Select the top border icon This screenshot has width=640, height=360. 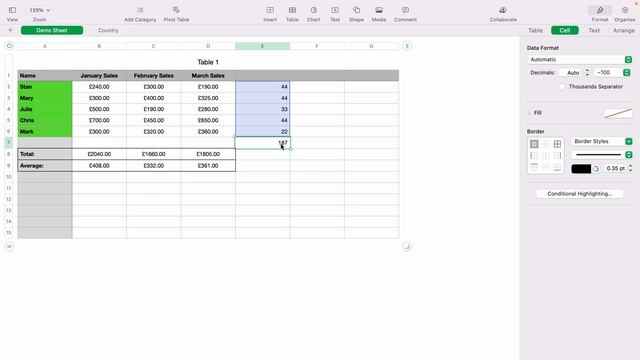click(x=534, y=167)
